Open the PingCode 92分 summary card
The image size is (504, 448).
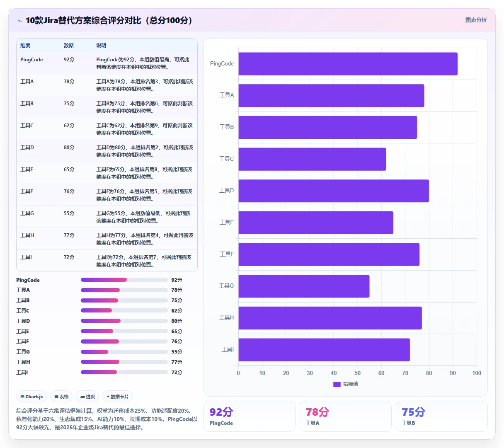click(x=250, y=416)
